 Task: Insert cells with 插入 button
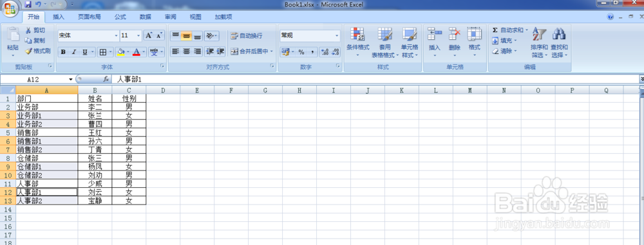pyautogui.click(x=435, y=42)
